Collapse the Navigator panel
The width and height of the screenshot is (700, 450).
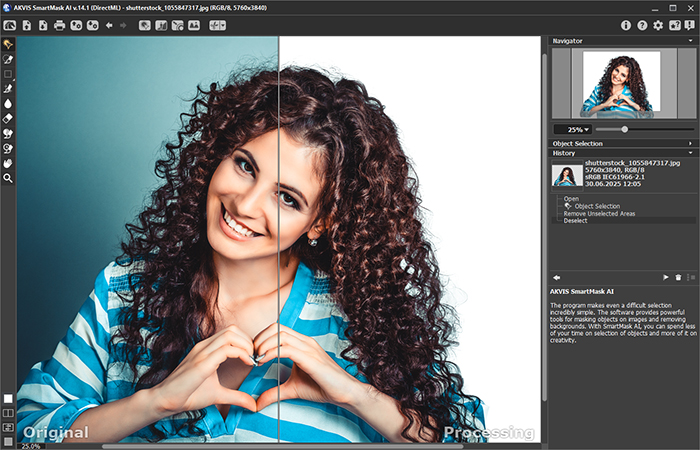click(x=689, y=41)
